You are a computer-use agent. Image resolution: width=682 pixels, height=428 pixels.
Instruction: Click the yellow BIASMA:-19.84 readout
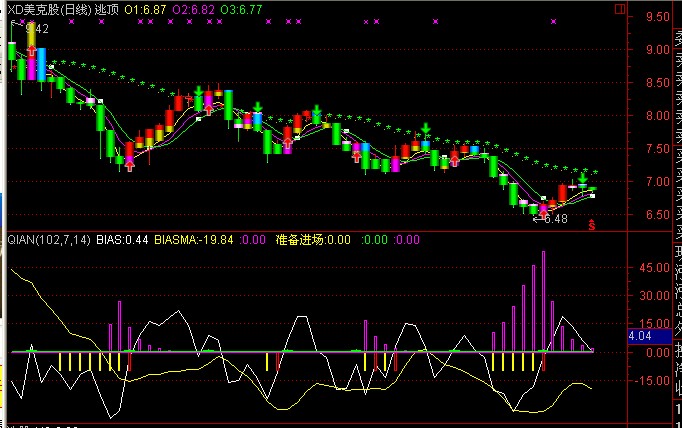pos(194,240)
